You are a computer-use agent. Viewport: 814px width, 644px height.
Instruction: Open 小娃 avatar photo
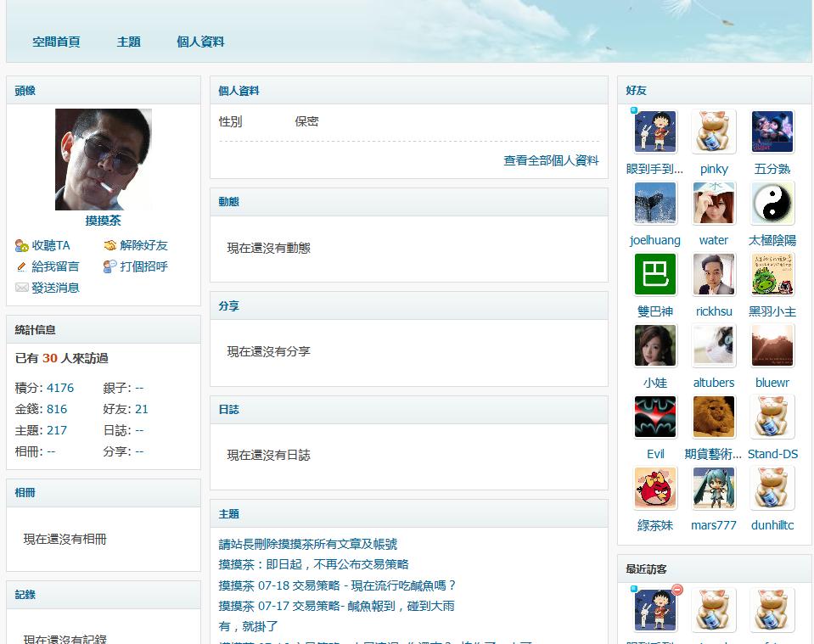tap(655, 345)
